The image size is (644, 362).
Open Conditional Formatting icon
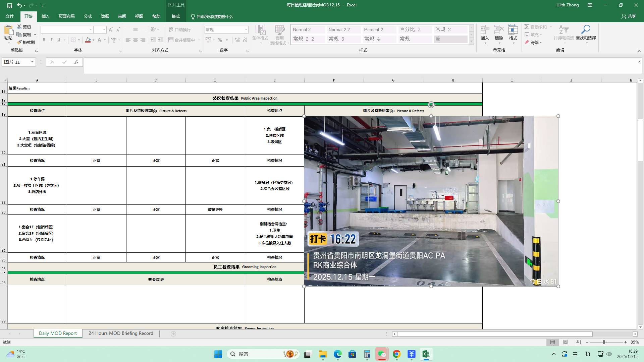coord(260,30)
